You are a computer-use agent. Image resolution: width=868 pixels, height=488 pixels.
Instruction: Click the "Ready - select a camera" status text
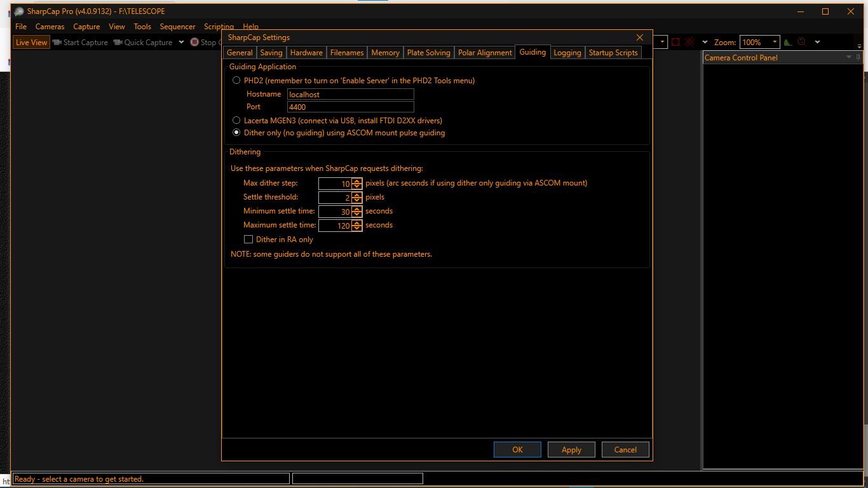pyautogui.click(x=79, y=479)
